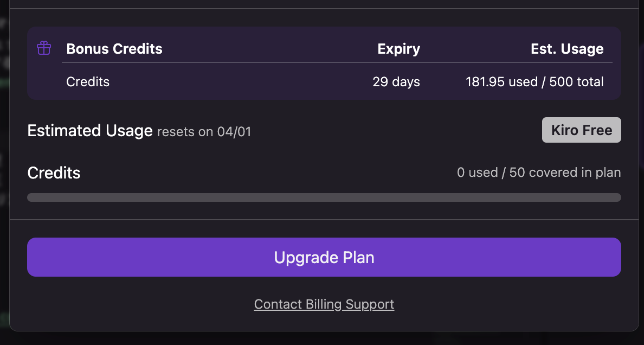Select the Bonus Credits header

[114, 49]
